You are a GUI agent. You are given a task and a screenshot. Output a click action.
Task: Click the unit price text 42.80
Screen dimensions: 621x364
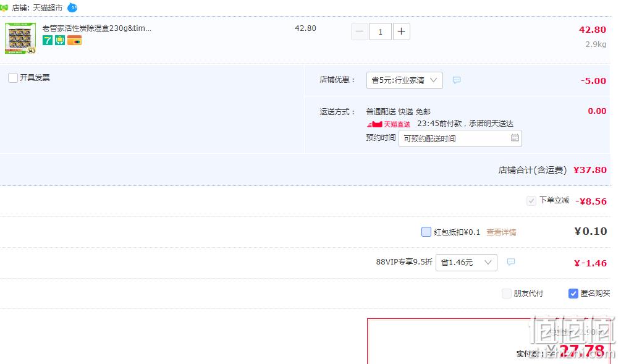pyautogui.click(x=305, y=28)
